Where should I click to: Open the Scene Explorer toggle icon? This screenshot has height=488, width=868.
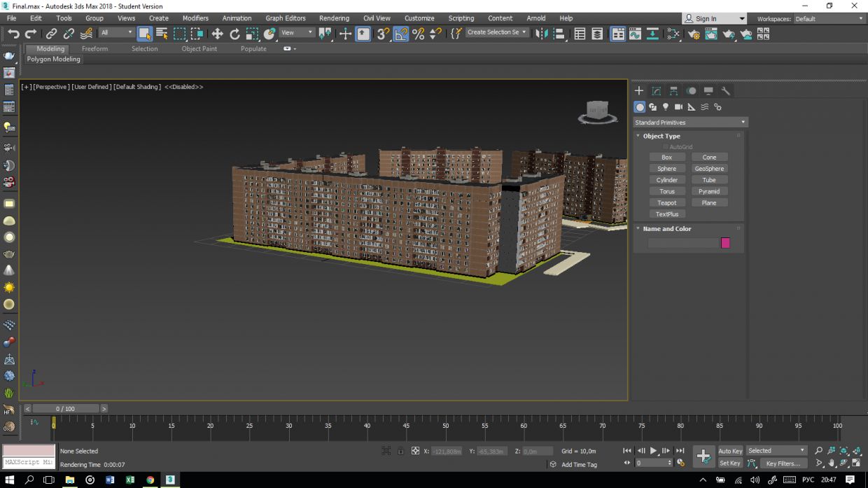click(x=580, y=34)
